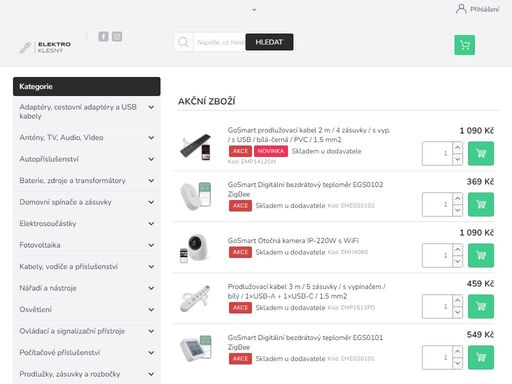Expand Adaptéry, cestovní adaptéry category chevron

pos(151,107)
